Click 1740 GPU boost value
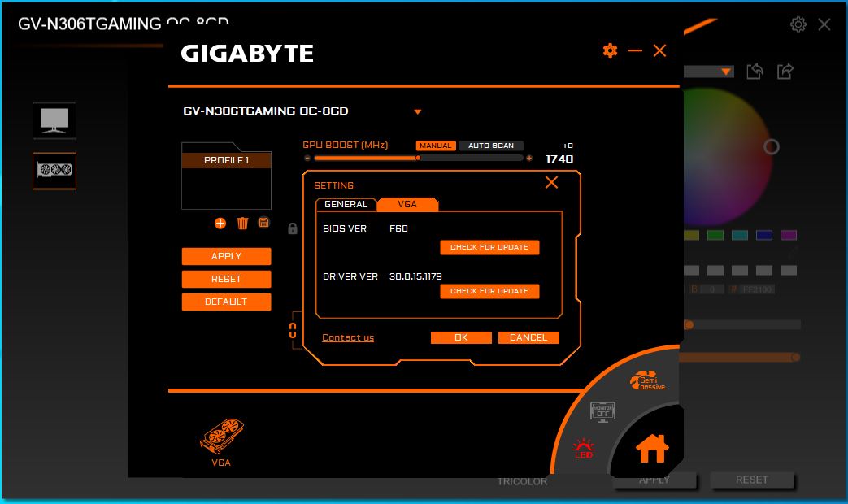The width and height of the screenshot is (848, 504). (559, 159)
